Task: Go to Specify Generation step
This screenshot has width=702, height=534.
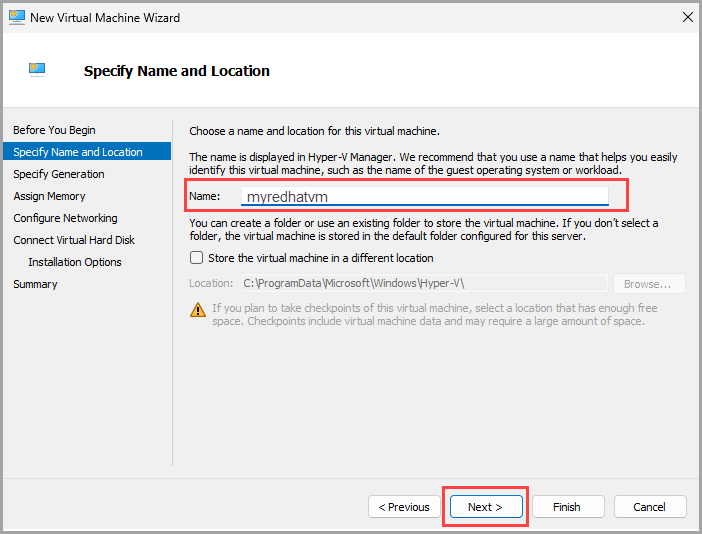Action: [59, 174]
